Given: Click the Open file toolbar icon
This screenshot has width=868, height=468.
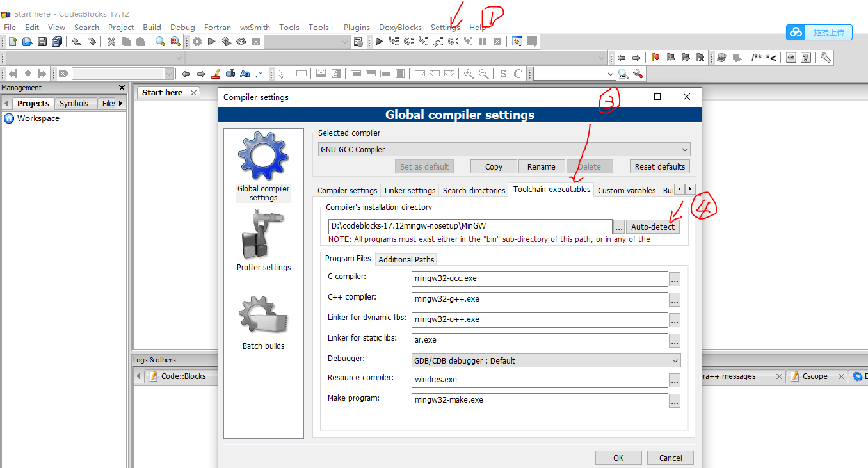Looking at the screenshot, I should (x=27, y=42).
